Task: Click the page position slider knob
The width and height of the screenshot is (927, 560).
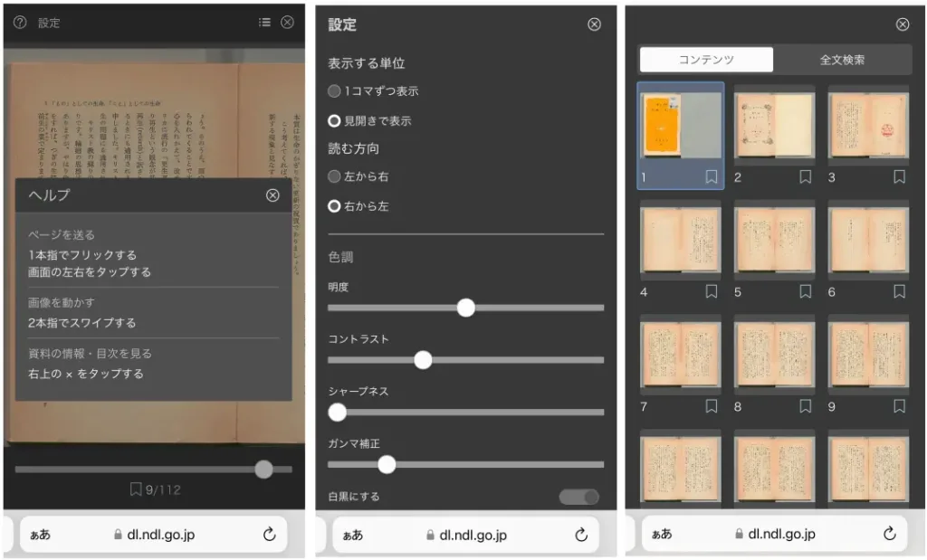Action: coord(263,469)
